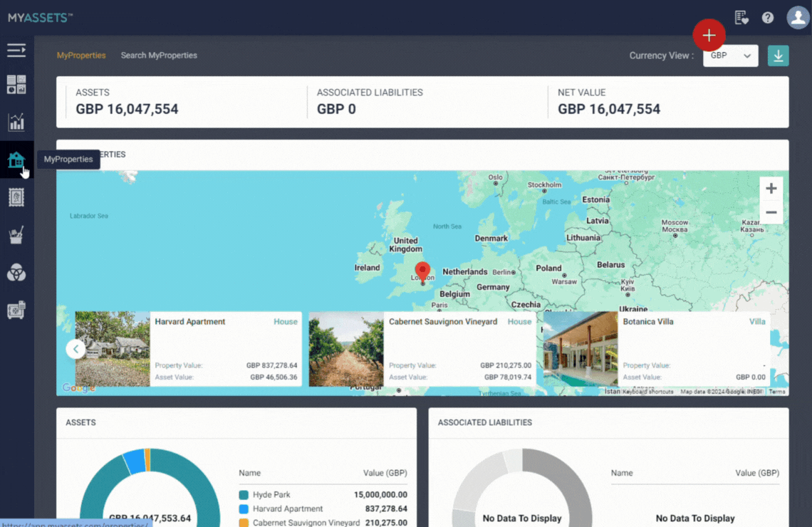Image resolution: width=812 pixels, height=527 pixels.
Task: Click the Botanica Villa photo thumbnail
Action: click(581, 349)
